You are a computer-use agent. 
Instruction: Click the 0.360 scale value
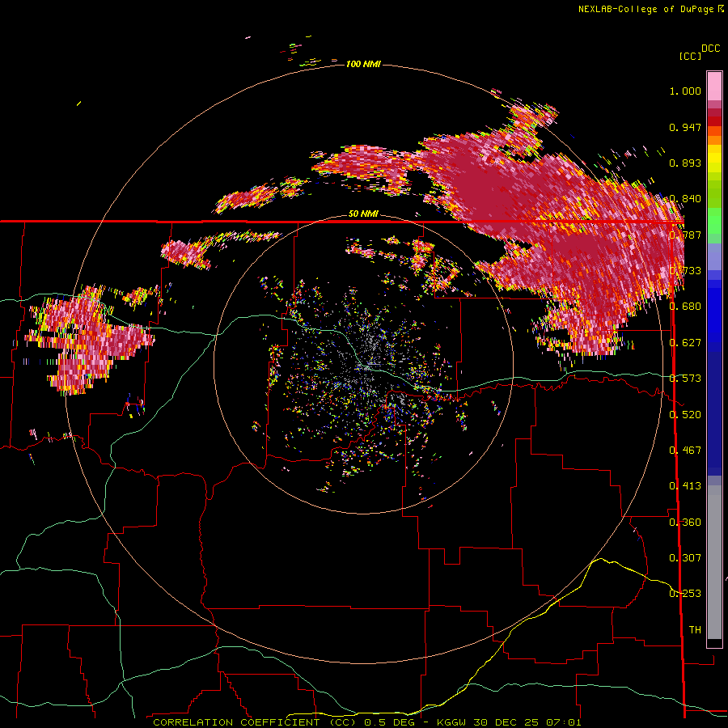point(685,523)
